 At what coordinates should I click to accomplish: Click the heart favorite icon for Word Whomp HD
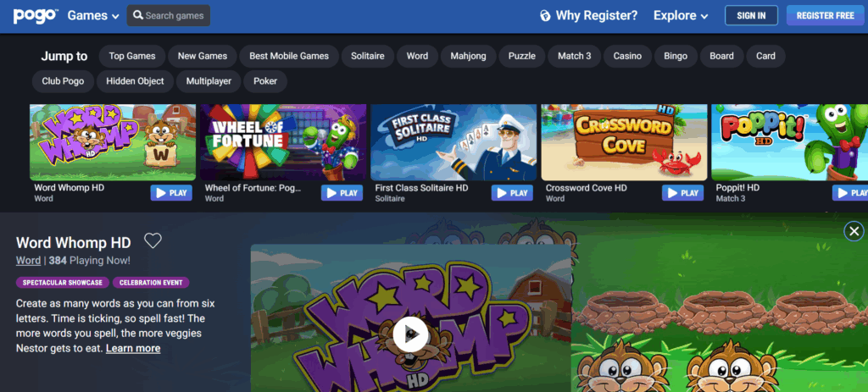[153, 240]
